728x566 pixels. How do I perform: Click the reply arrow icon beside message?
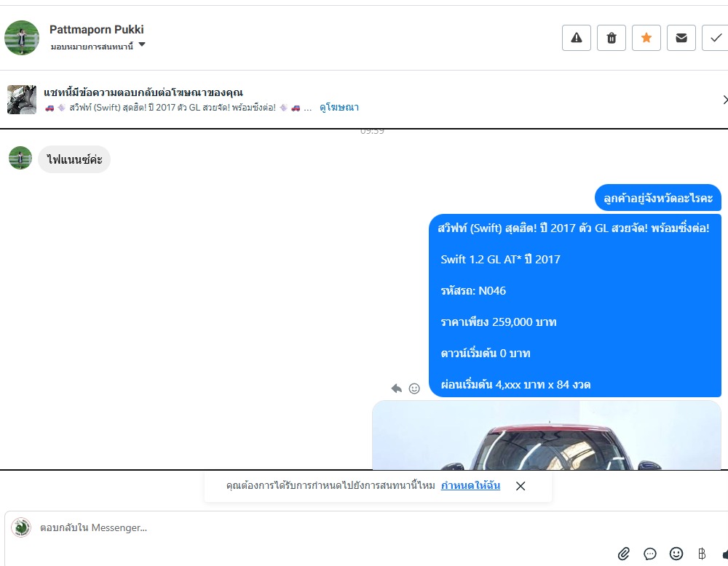click(x=396, y=388)
